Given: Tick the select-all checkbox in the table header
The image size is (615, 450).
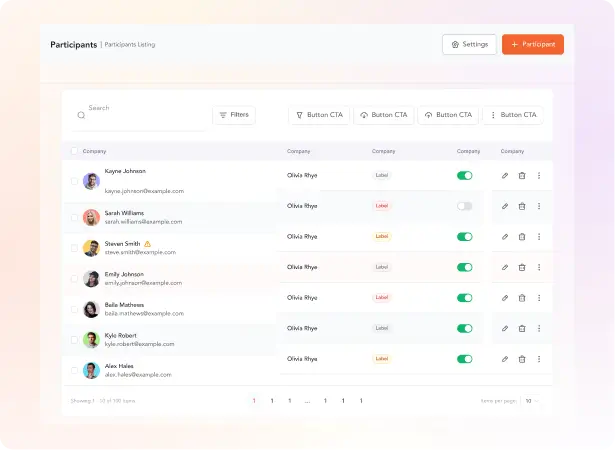Looking at the screenshot, I should tap(74, 151).
